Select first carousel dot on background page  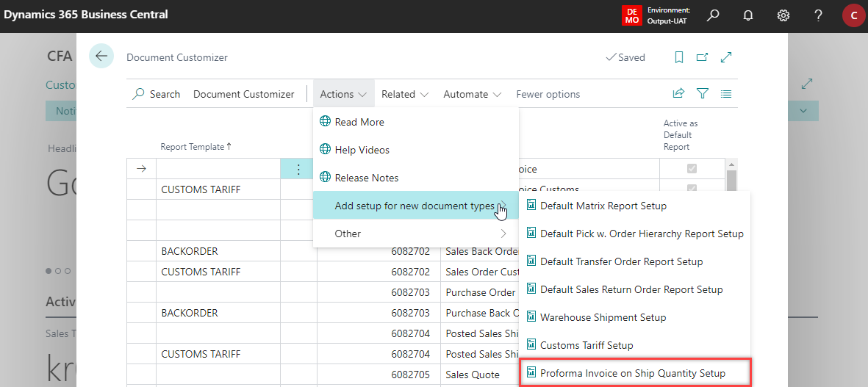(49, 271)
